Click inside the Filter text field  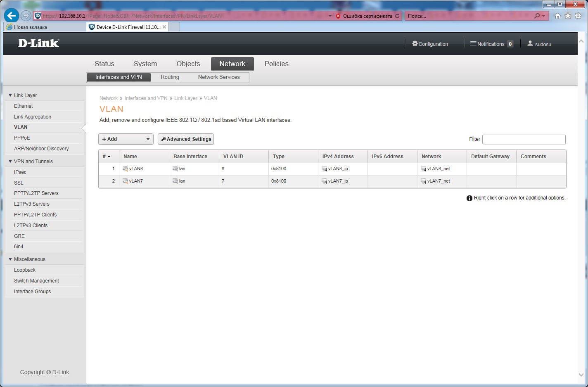[x=524, y=139]
